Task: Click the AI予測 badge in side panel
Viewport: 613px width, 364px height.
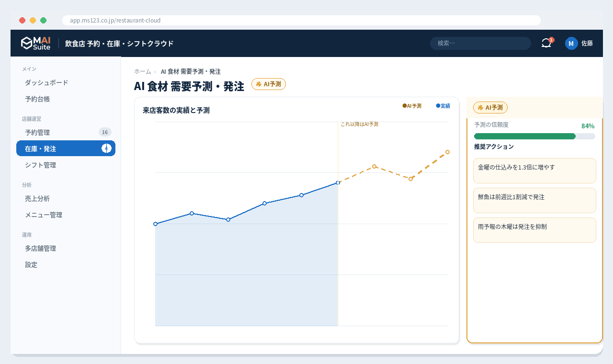Action: (490, 107)
